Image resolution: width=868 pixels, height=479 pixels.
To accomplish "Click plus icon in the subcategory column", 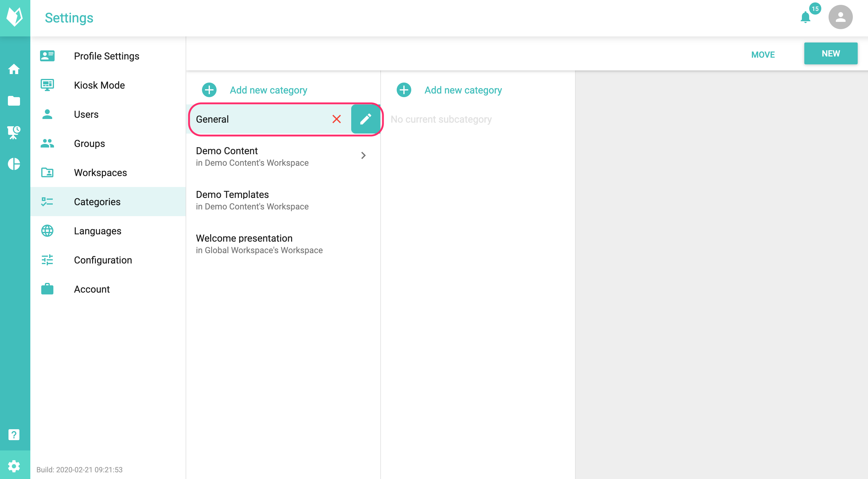I will tap(404, 90).
